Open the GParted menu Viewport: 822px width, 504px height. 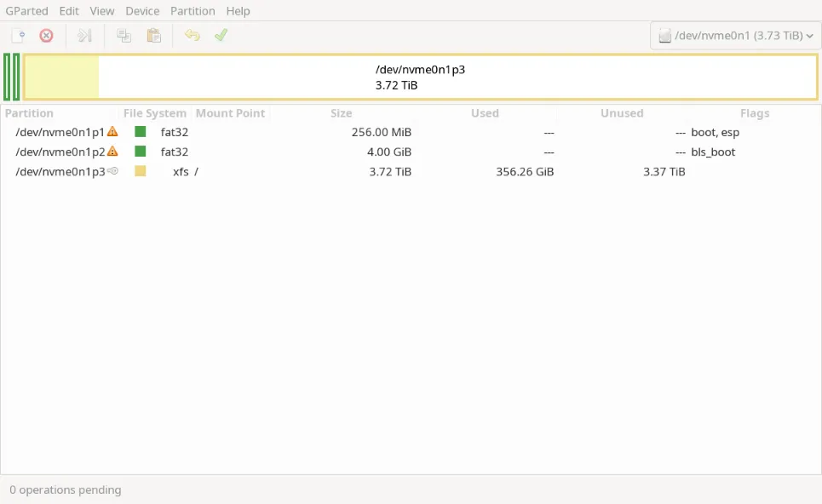point(26,11)
